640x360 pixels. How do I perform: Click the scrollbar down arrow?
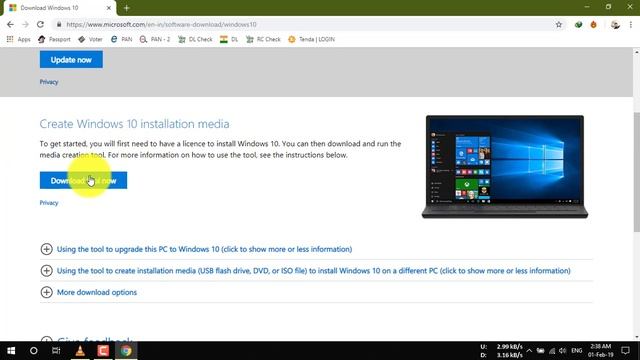point(637,338)
